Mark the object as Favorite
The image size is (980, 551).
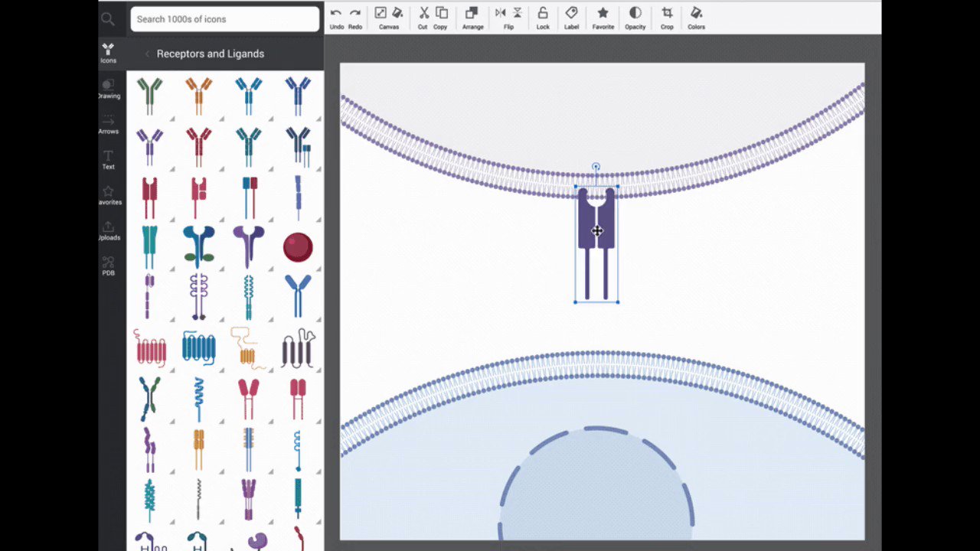pos(603,18)
